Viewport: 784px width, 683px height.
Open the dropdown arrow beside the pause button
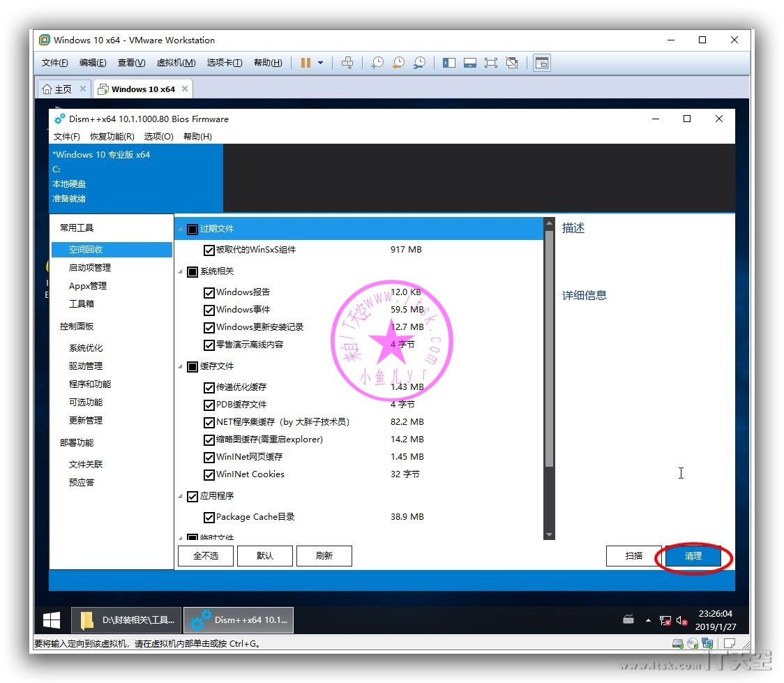click(x=320, y=63)
